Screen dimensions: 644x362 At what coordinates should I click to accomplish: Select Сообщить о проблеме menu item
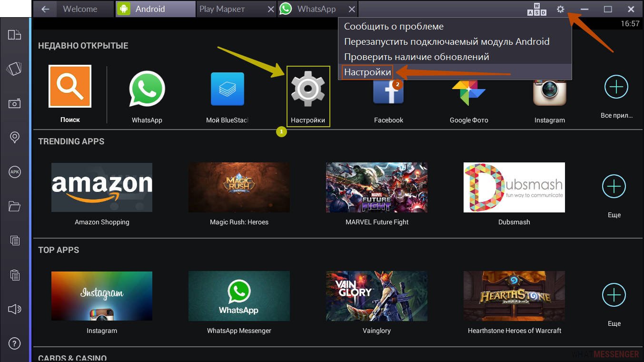455,27
